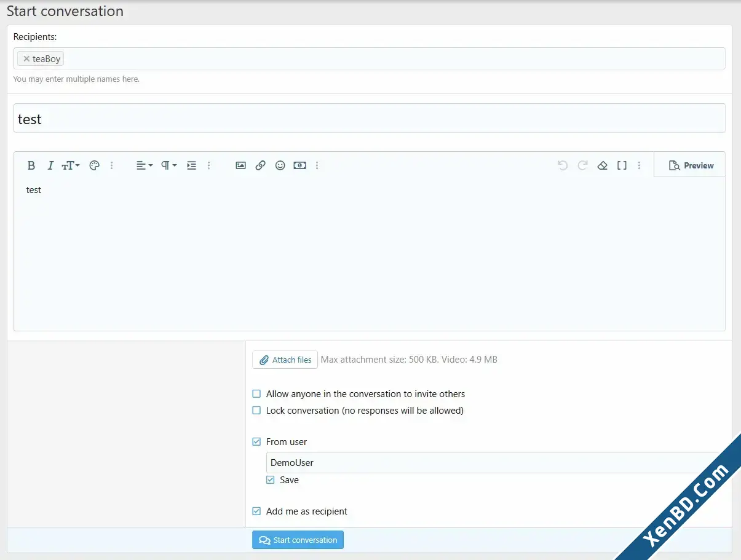Click the indent icon
The image size is (741, 560).
coord(192,165)
